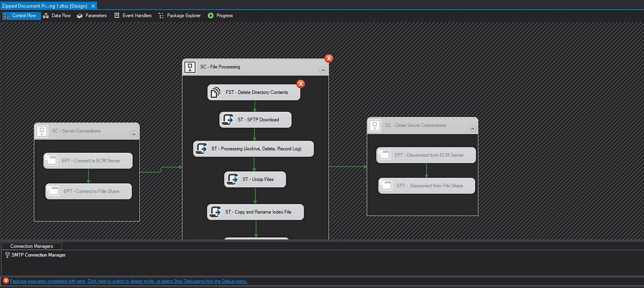
Task: Select the Disconnect from File Share task
Action: pyautogui.click(x=427, y=186)
